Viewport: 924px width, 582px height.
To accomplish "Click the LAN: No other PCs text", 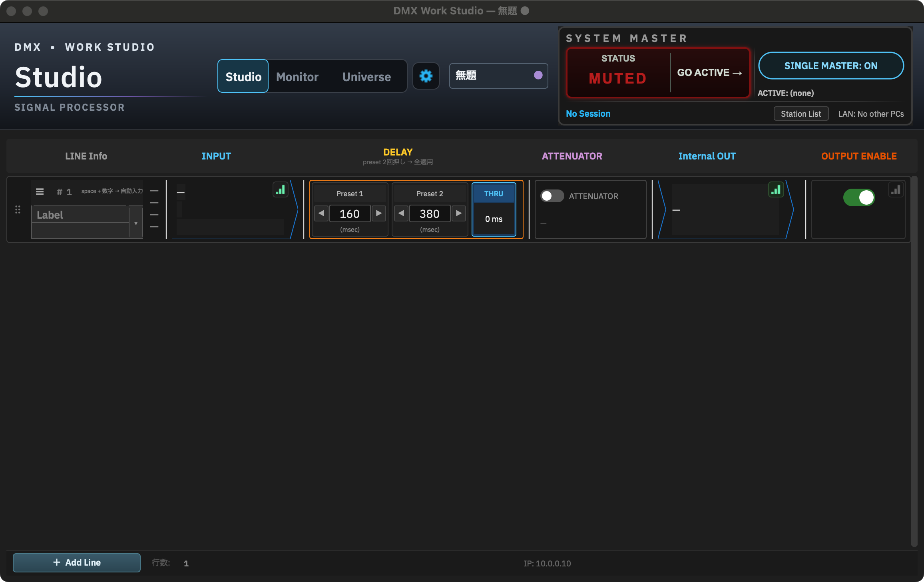I will 871,114.
